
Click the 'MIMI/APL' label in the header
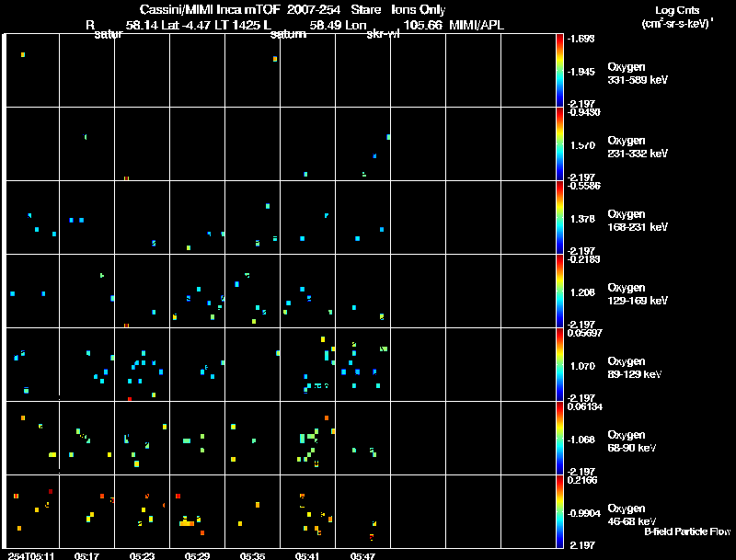pos(477,26)
